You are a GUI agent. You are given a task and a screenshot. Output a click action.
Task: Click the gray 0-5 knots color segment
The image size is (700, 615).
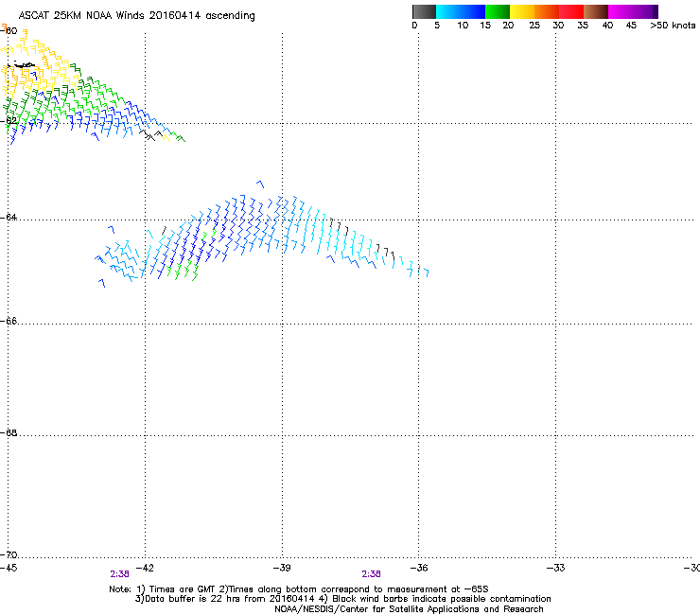pyautogui.click(x=424, y=11)
